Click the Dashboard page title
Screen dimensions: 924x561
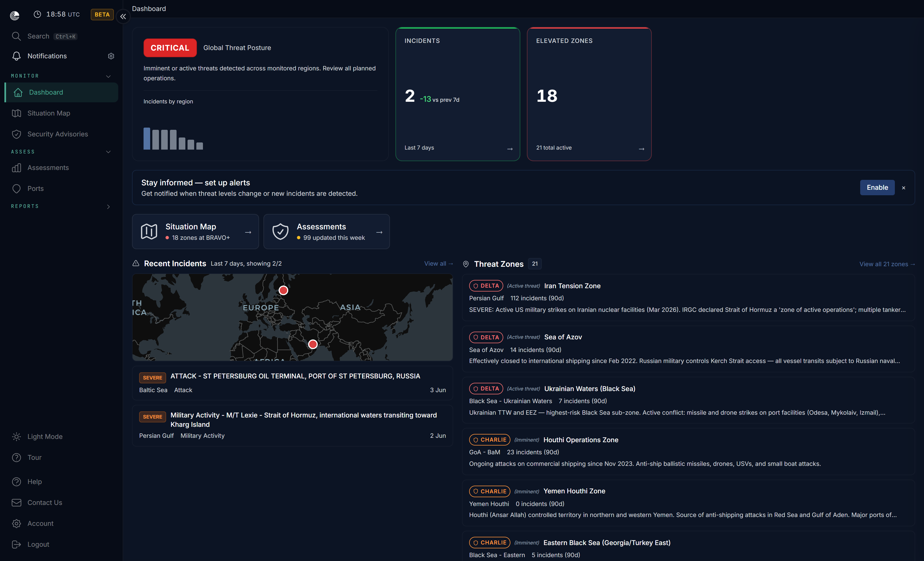click(148, 9)
